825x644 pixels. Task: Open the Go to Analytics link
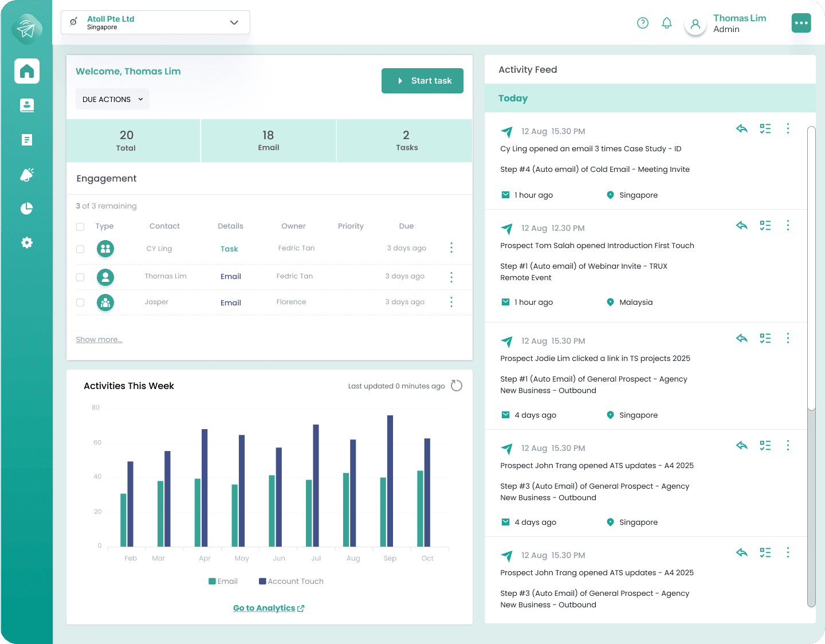[269, 608]
